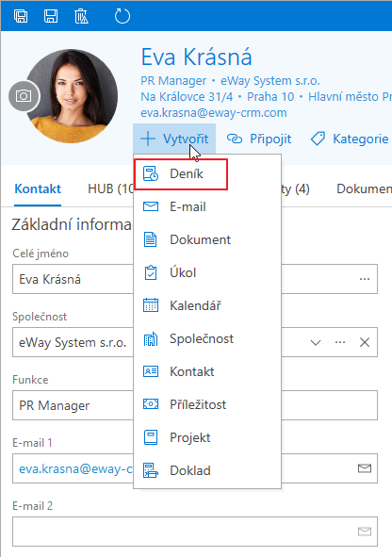The image size is (392, 557).
Task: Expand the Společnost dropdown chevron
Action: (x=316, y=343)
